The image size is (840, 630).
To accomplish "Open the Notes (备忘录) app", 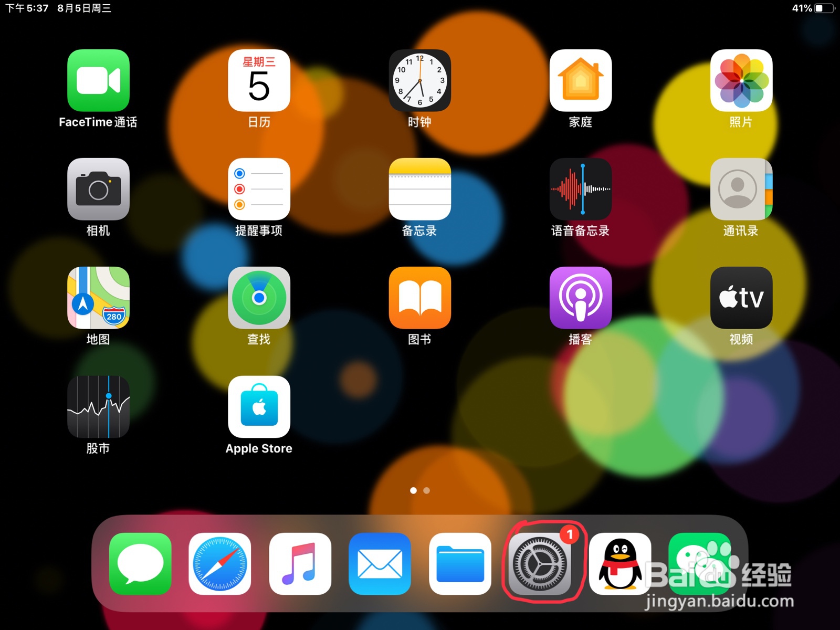I will click(x=419, y=189).
